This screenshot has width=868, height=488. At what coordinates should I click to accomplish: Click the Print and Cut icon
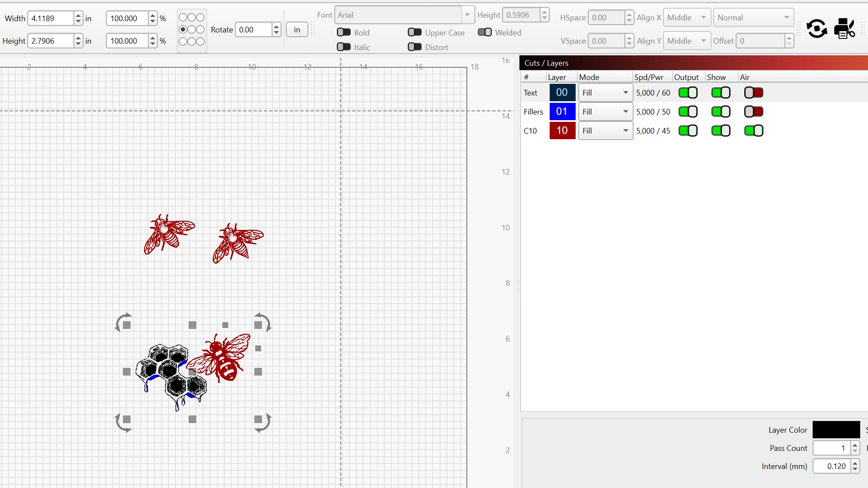[844, 29]
